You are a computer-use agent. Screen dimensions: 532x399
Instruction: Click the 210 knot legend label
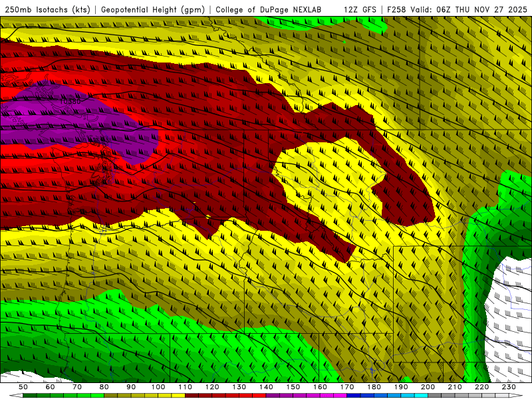coord(456,387)
